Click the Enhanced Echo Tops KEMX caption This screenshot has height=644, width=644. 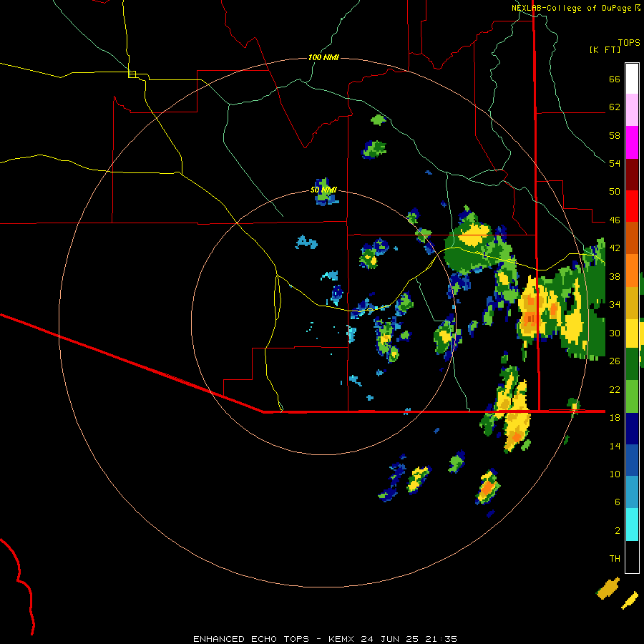325,639
